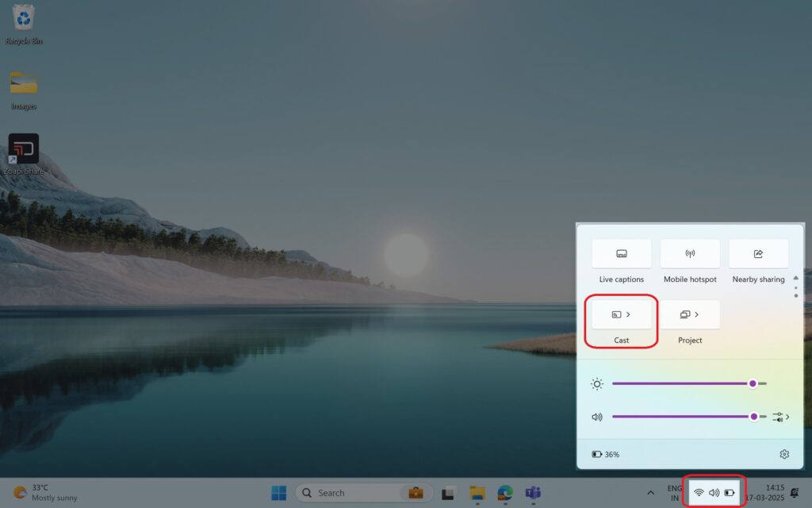
Task: Toggle Nearby sharing tile
Action: click(758, 253)
